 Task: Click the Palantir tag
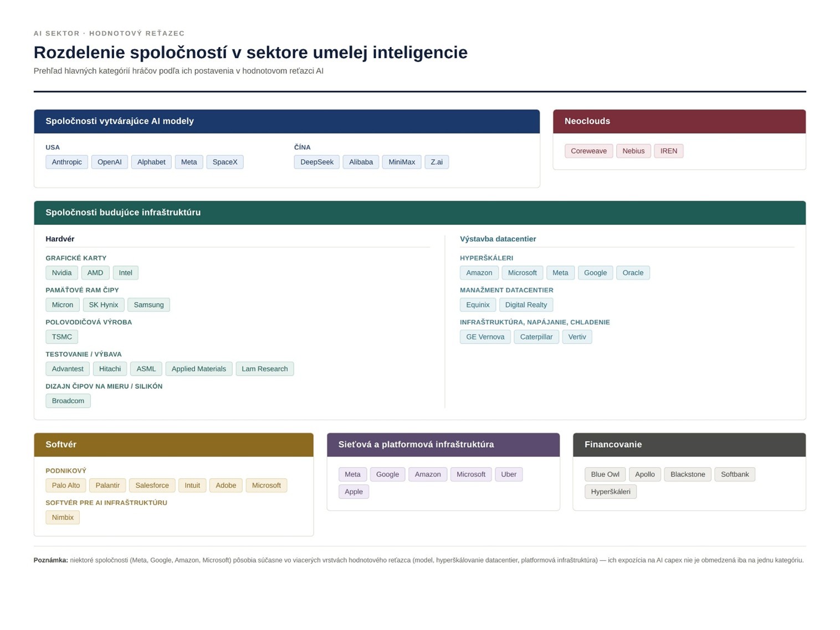click(x=107, y=485)
